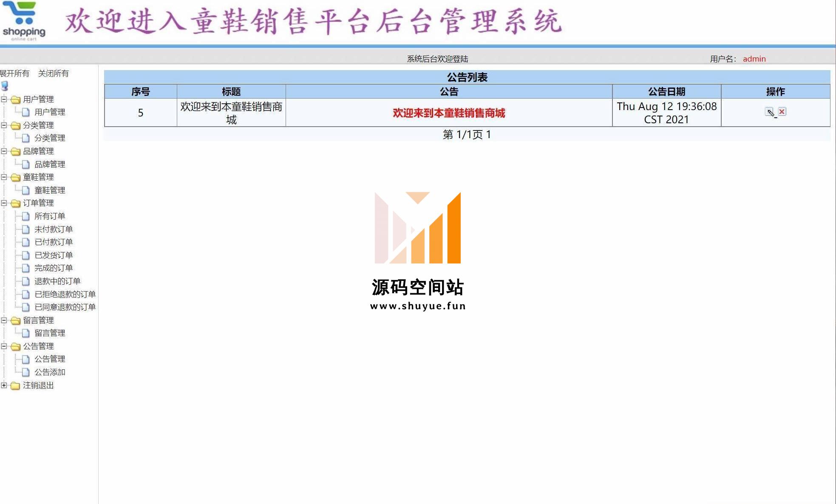Click the admin username
The height and width of the screenshot is (504, 836).
point(754,59)
